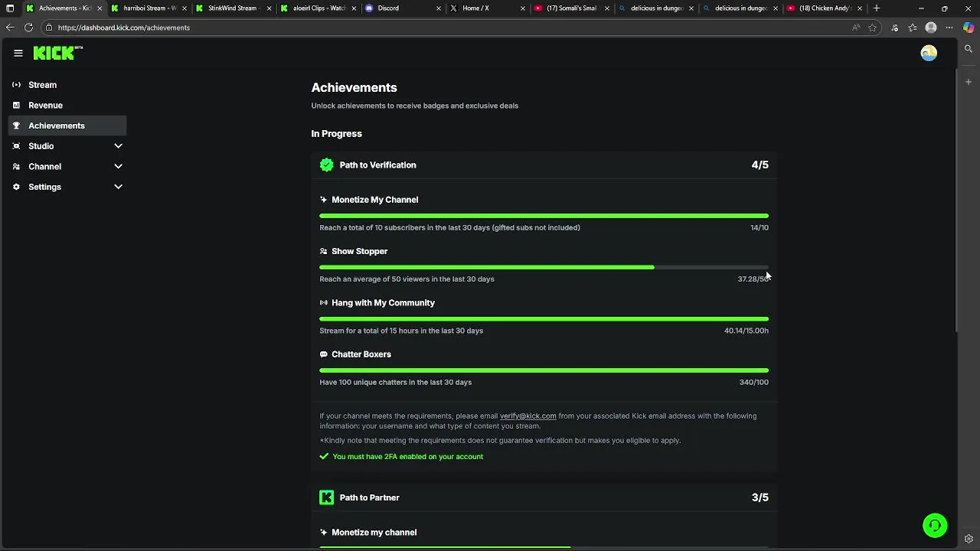The height and width of the screenshot is (551, 980).
Task: Open the Revenue sidebar page
Action: (45, 106)
